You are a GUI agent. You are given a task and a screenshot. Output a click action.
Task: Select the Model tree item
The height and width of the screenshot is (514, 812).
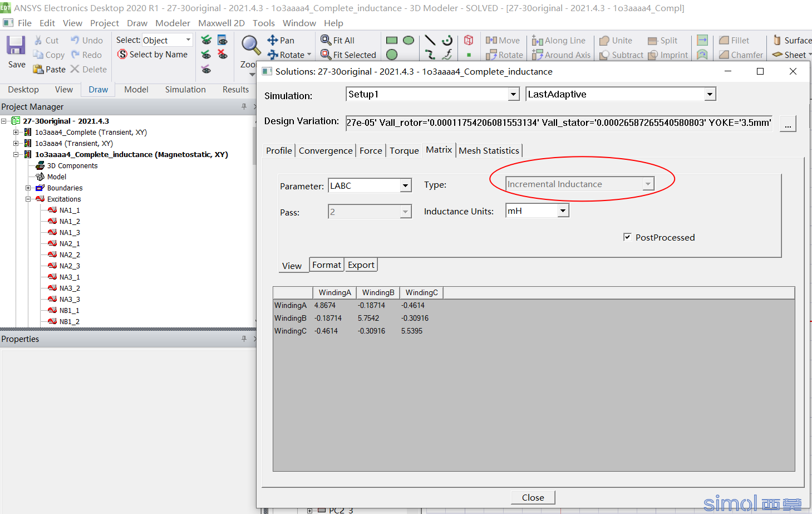pyautogui.click(x=56, y=177)
